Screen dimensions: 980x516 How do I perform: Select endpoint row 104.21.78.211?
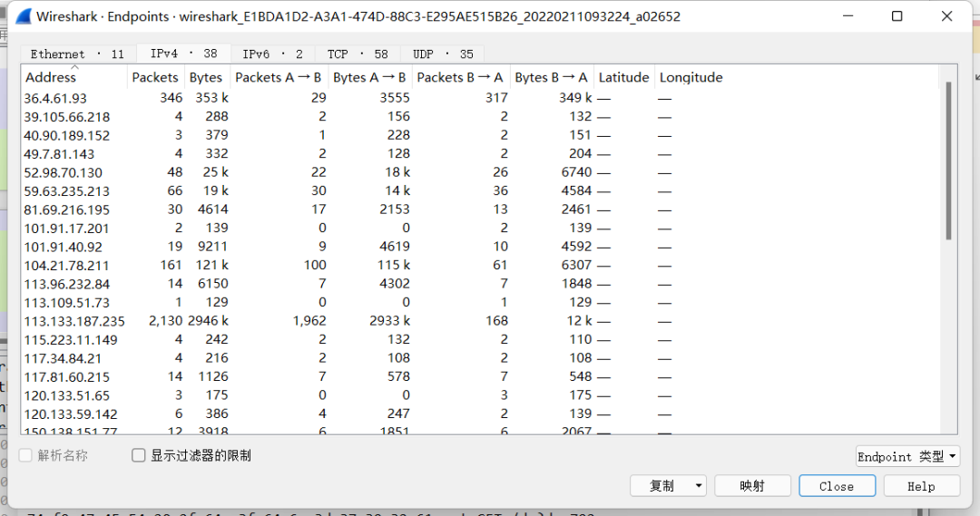coord(479,266)
